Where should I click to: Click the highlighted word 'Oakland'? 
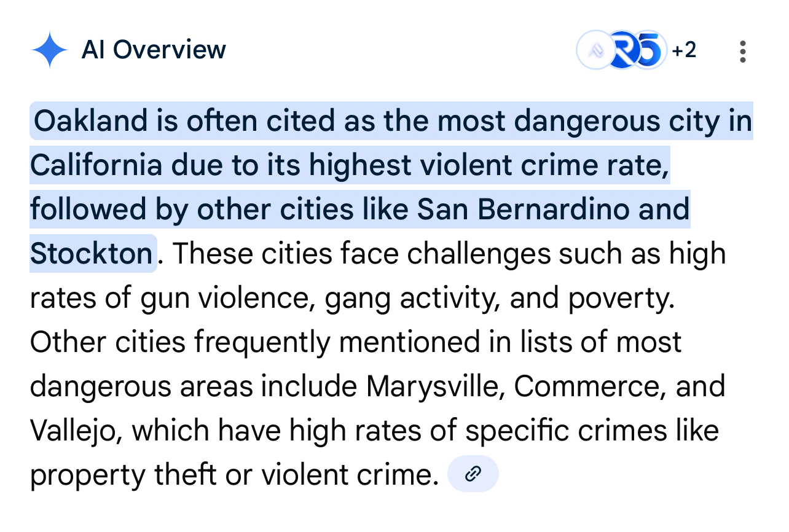tap(91, 121)
